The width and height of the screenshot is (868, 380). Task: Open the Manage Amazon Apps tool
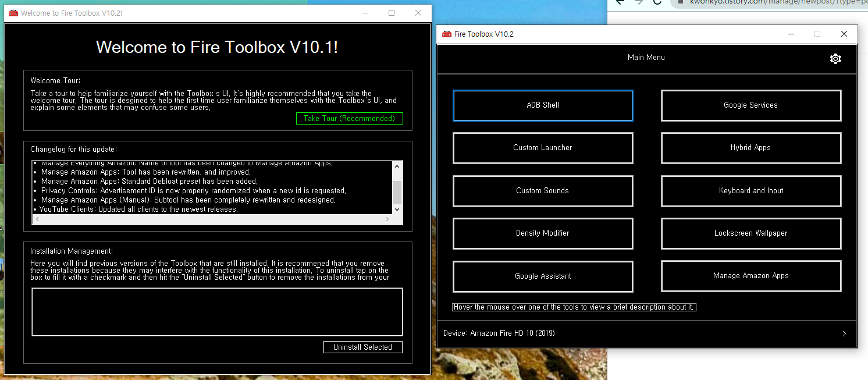751,276
